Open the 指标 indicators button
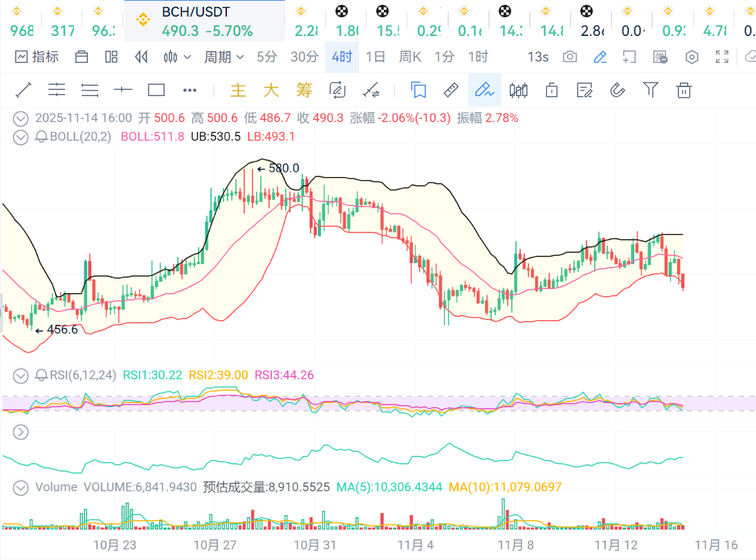Image resolution: width=756 pixels, height=560 pixels. click(x=37, y=57)
